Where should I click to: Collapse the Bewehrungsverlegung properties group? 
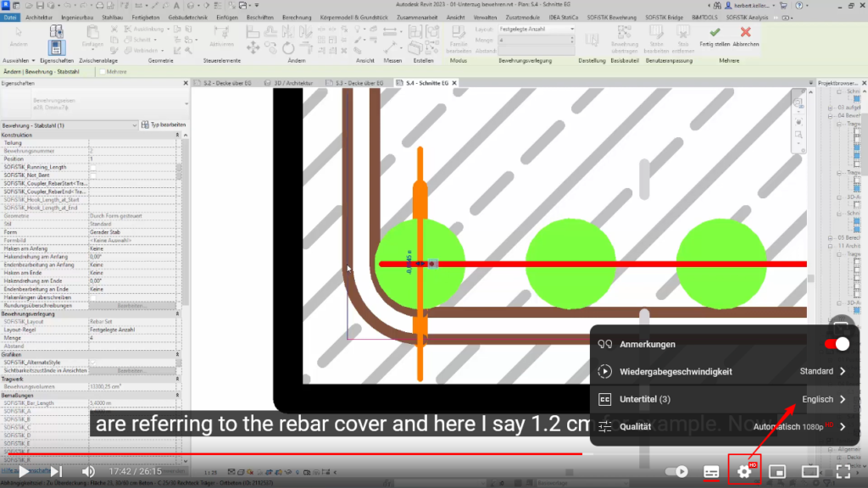click(177, 313)
